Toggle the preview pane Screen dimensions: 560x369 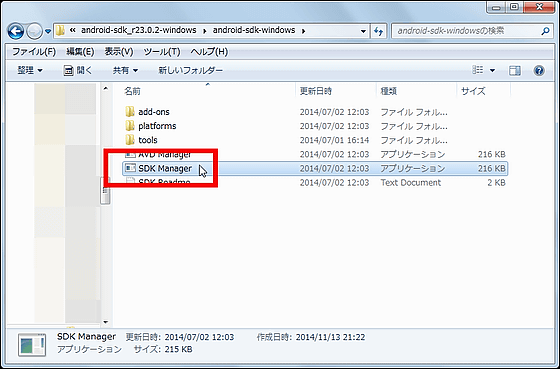[515, 70]
